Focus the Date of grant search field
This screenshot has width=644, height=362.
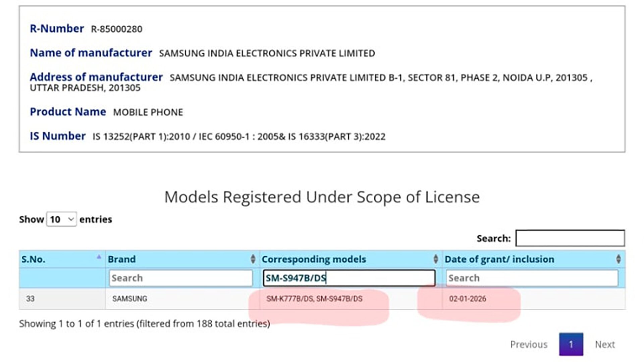click(532, 278)
